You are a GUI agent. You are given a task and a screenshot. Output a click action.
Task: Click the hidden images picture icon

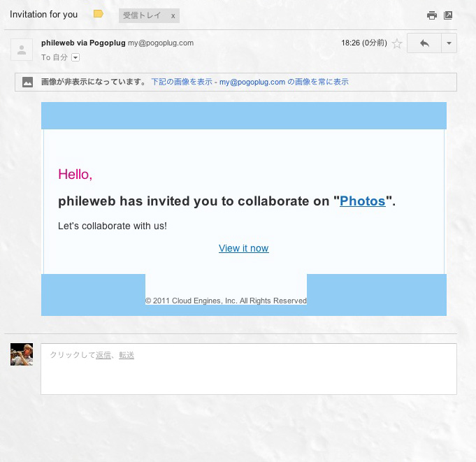(x=27, y=82)
